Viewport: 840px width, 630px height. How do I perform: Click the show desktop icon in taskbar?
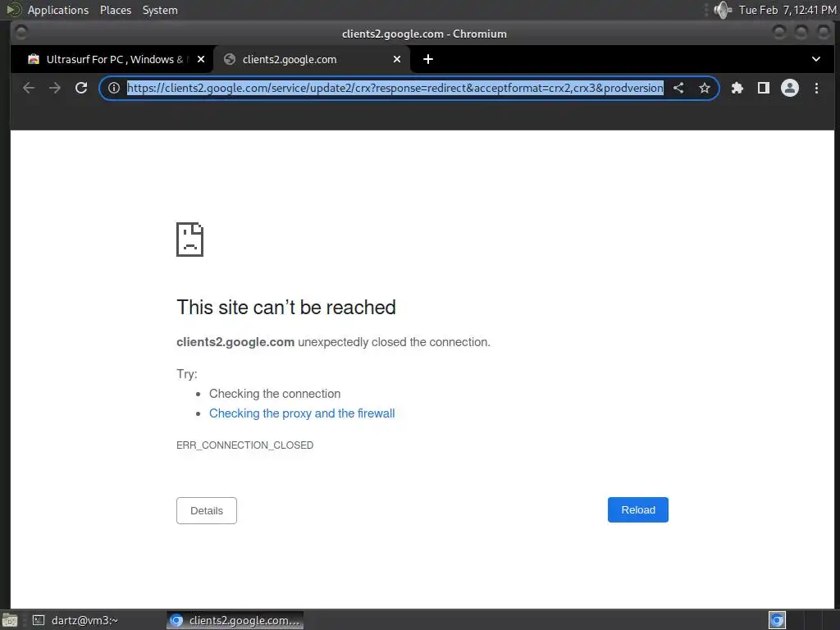point(10,620)
